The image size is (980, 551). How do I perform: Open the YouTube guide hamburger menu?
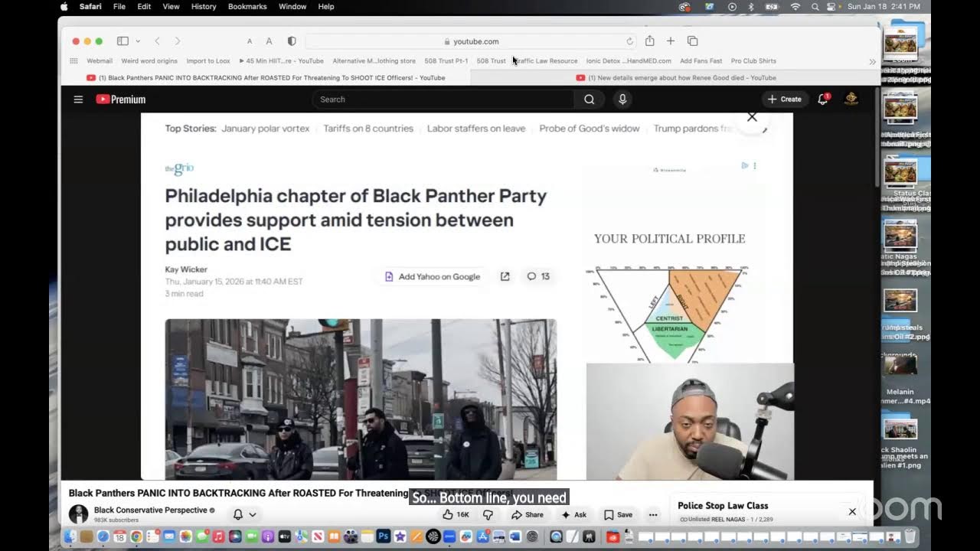pyautogui.click(x=78, y=99)
